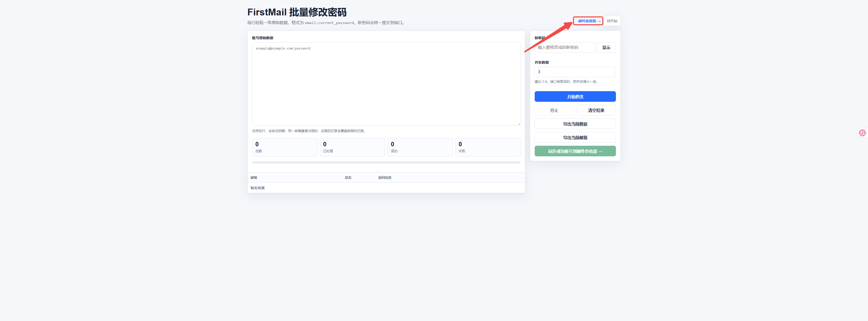
Task: Toggle password visibility with 显示 button
Action: coord(606,47)
